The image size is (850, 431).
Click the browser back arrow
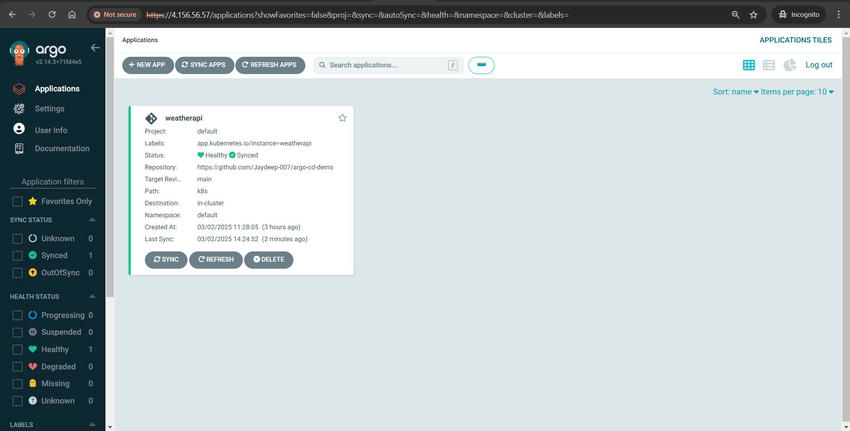tap(12, 15)
